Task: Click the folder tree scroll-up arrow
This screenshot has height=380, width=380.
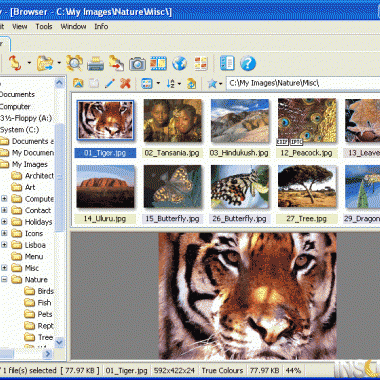Action: pos(59,83)
